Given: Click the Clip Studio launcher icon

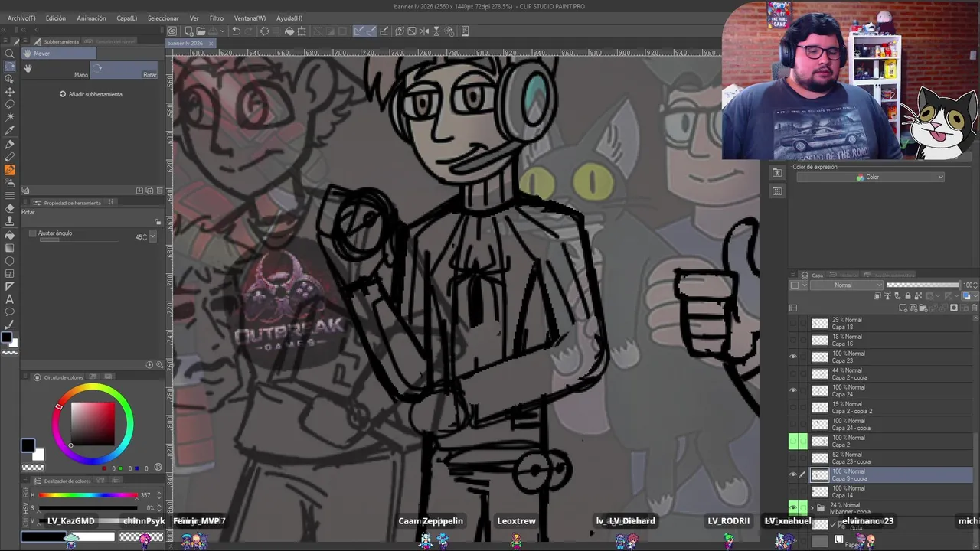Looking at the screenshot, I should click(172, 31).
